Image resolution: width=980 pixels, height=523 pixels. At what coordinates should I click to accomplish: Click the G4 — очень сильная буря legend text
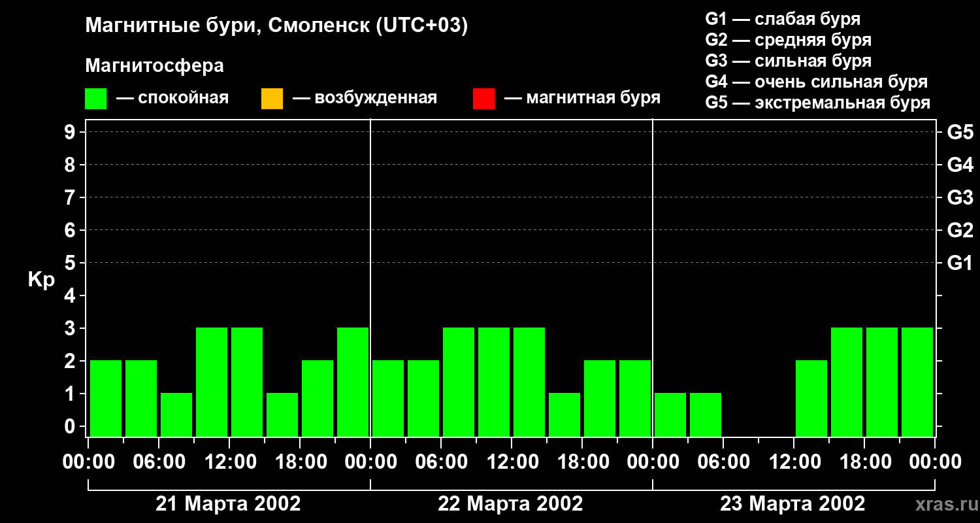(x=817, y=82)
